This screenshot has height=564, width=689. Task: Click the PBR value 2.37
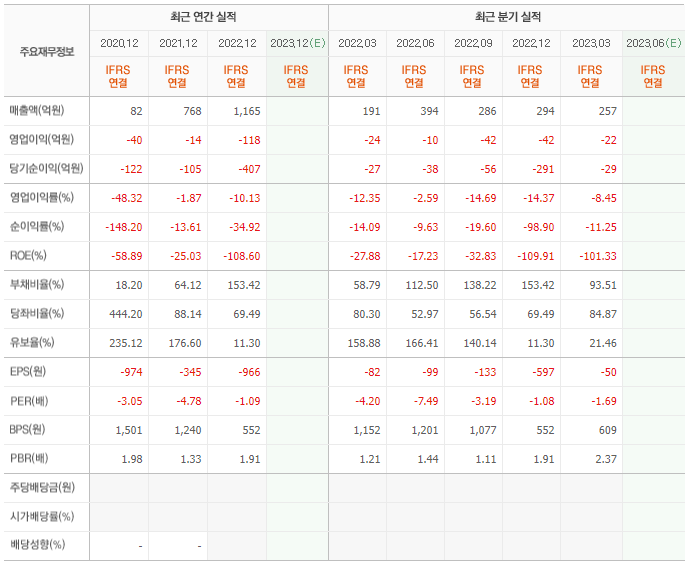[x=606, y=459]
